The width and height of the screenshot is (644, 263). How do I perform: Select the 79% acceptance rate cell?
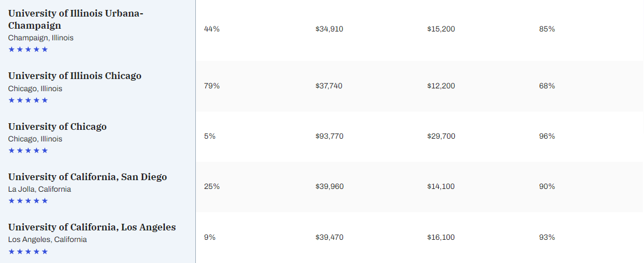coord(212,86)
